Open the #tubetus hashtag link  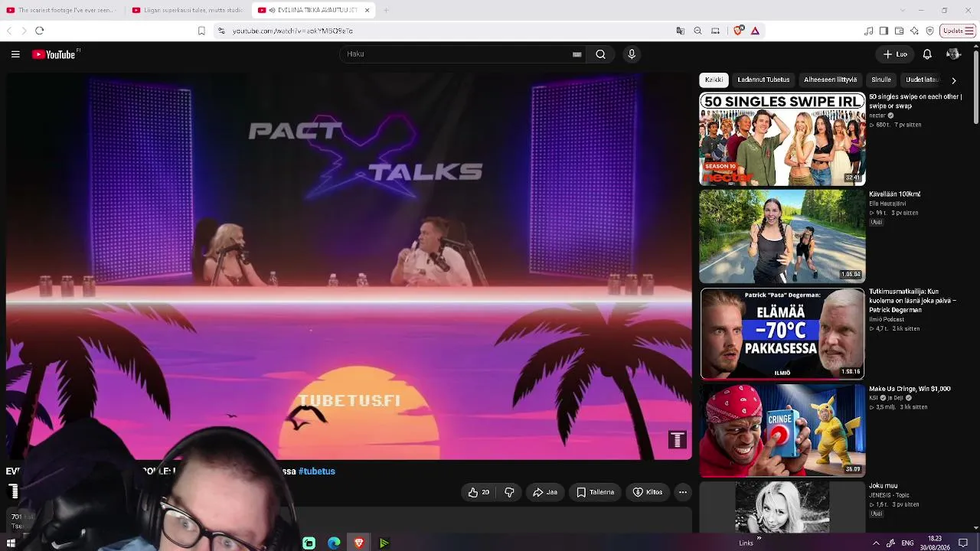pyautogui.click(x=317, y=471)
